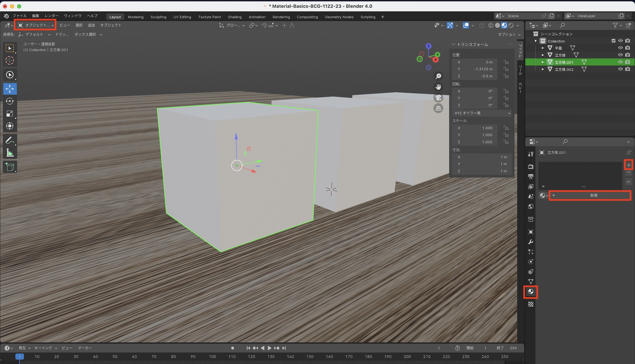Screen dimensions: 635x364
Task: Select the Annotate pencil tool
Action: (x=10, y=140)
